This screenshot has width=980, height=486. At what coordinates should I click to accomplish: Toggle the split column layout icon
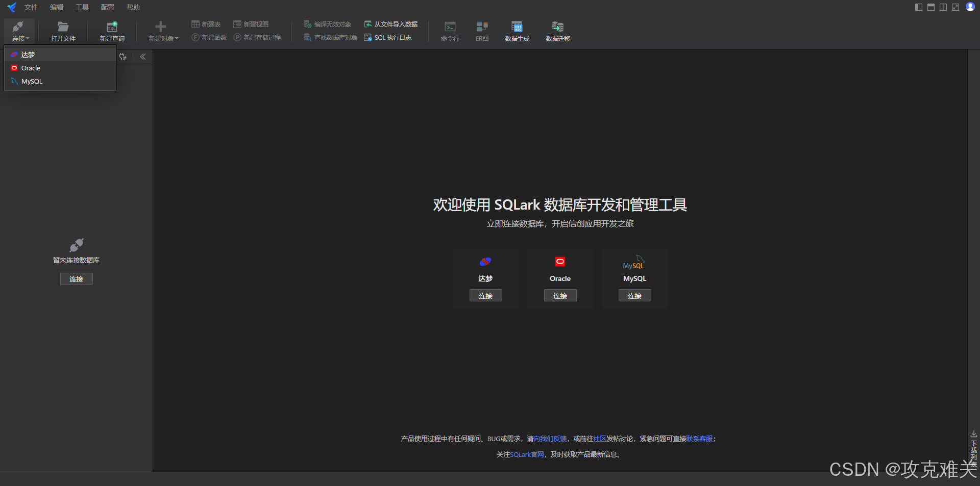(x=943, y=7)
